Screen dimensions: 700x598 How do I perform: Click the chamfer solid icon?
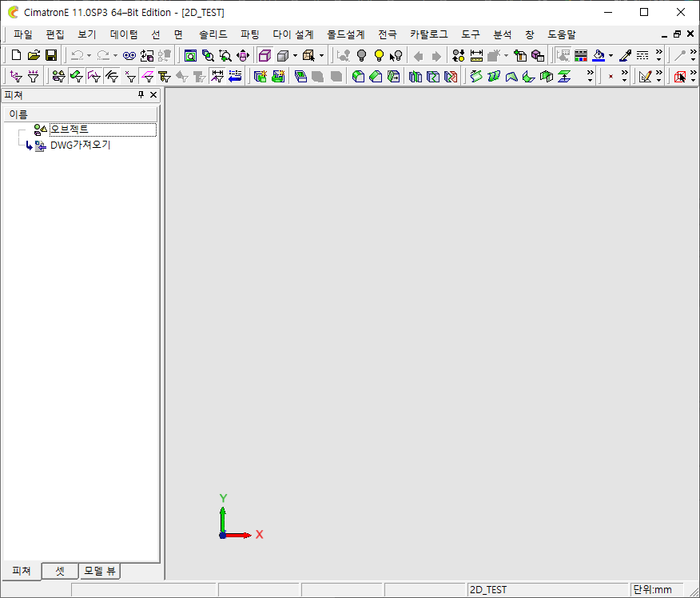coord(376,77)
